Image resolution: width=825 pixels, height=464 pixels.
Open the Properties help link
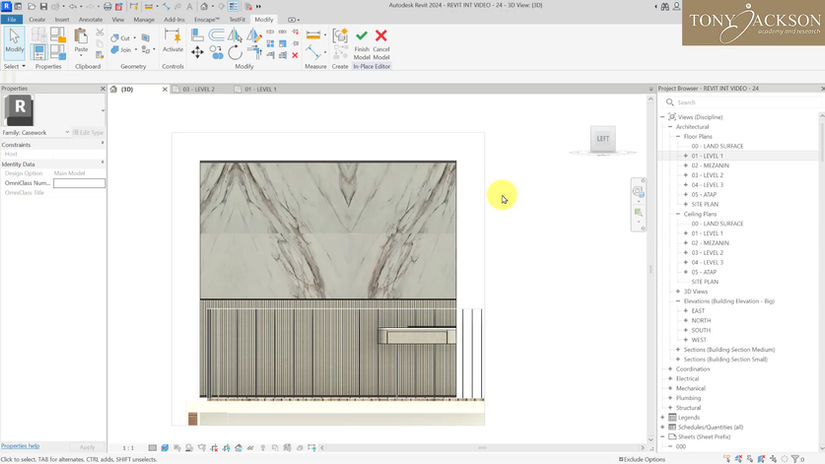[x=20, y=446]
